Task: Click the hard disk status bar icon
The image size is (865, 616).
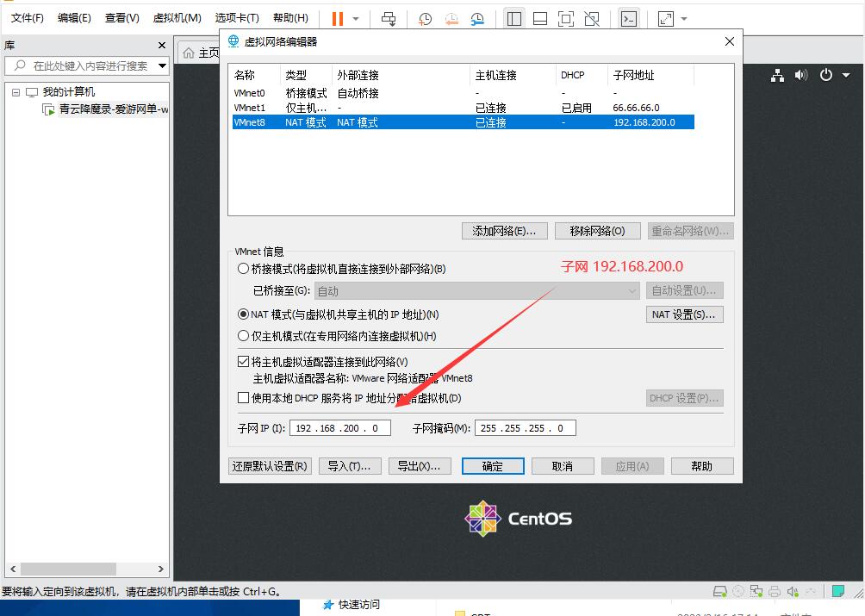Action: (720, 591)
